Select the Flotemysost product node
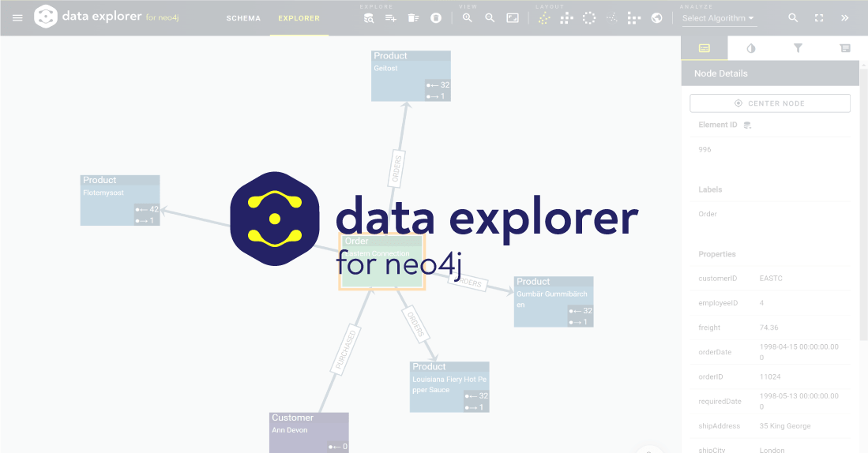Image resolution: width=868 pixels, height=453 pixels. point(120,200)
